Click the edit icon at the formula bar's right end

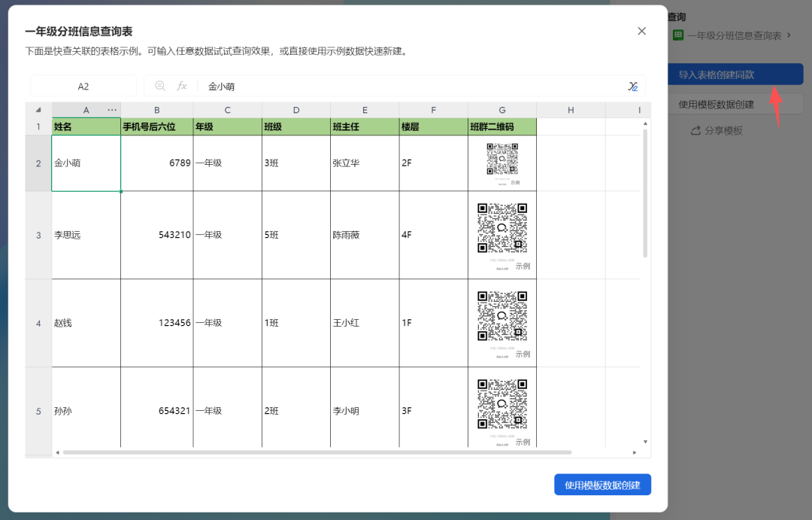click(633, 86)
